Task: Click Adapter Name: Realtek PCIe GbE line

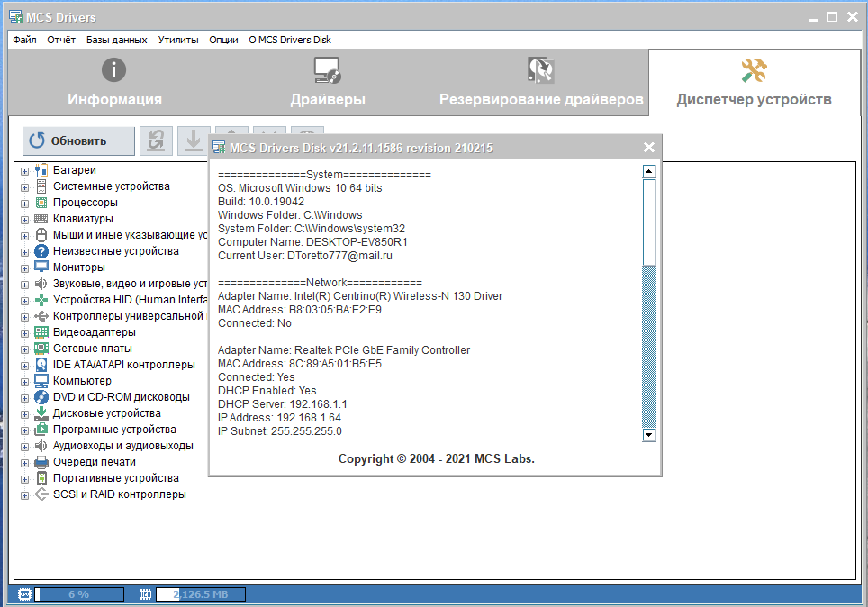Action: tap(344, 350)
